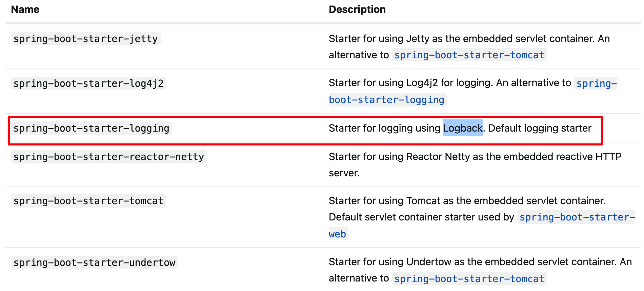
Task: Click the Description column header
Action: coord(357,9)
